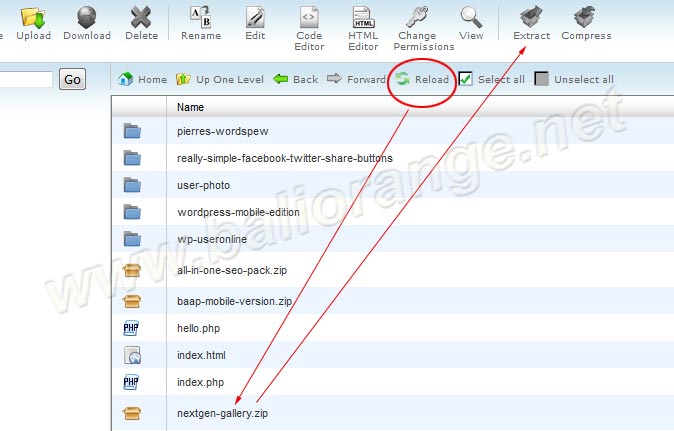This screenshot has height=431, width=674.
Task: Click the Download toolbar icon
Action: click(87, 17)
